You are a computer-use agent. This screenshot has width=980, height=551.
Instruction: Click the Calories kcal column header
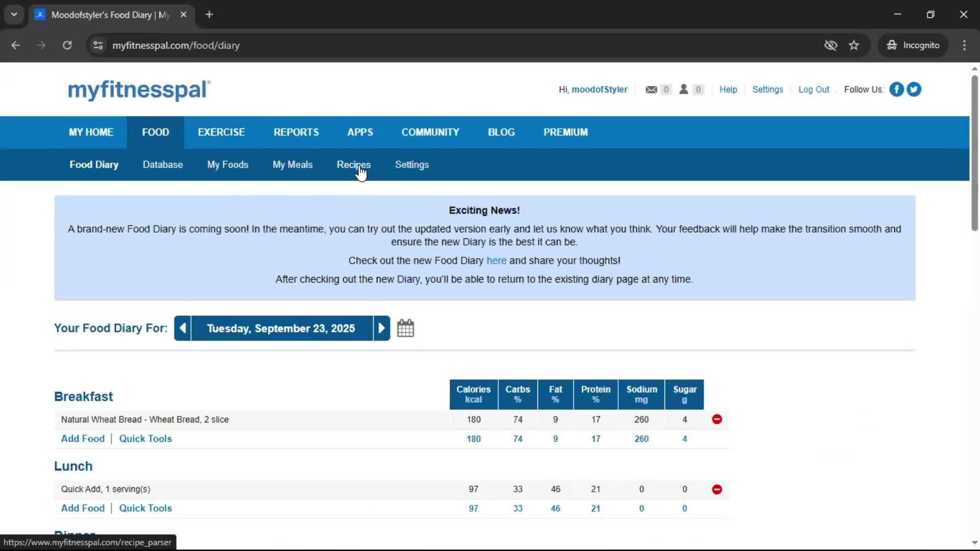pyautogui.click(x=473, y=394)
